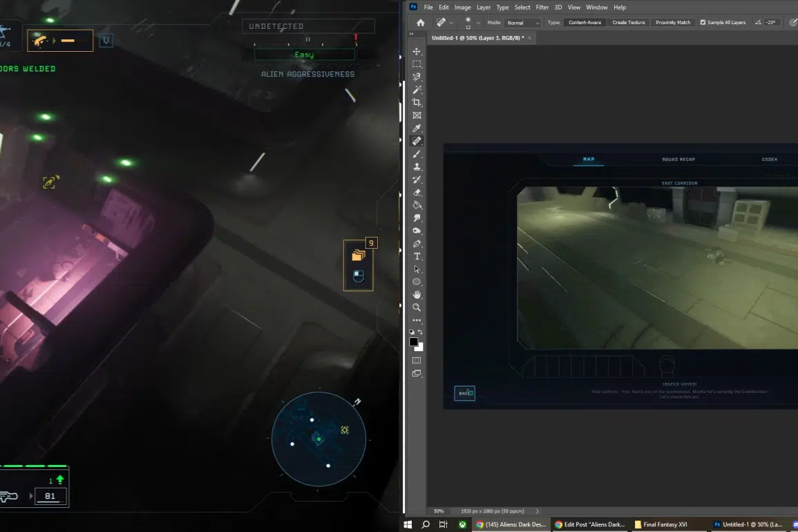Image resolution: width=798 pixels, height=532 pixels.
Task: Select Content-Aware healing type
Action: coord(585,22)
